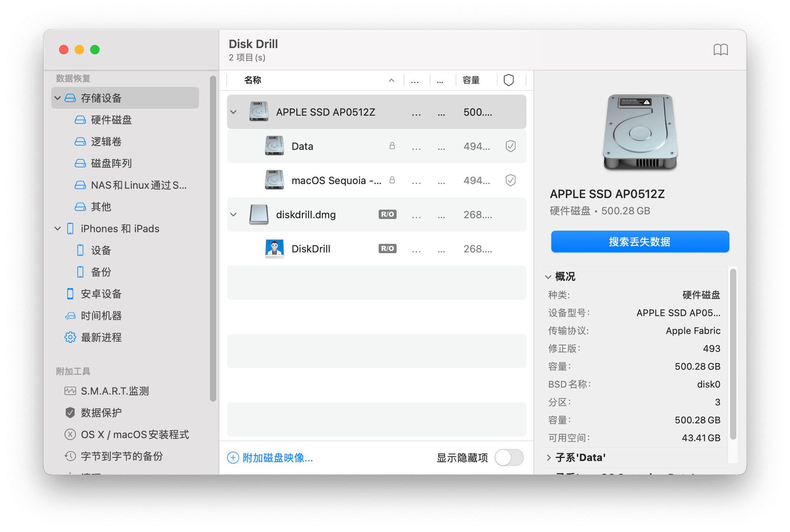Viewport: 790px width, 532px height.
Task: Open the help book icon
Action: click(720, 50)
